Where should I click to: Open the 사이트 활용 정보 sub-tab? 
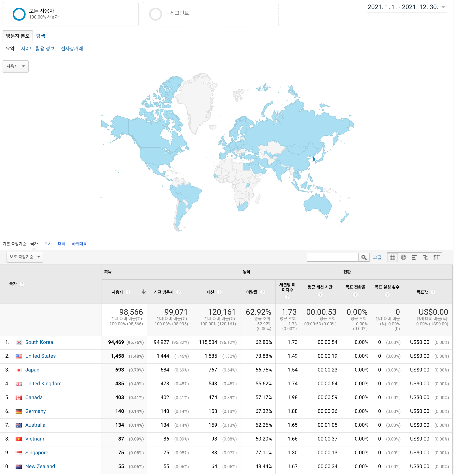point(37,49)
